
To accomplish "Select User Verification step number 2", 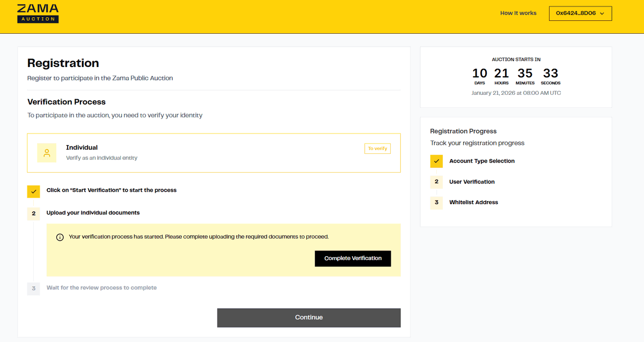I will [x=436, y=182].
